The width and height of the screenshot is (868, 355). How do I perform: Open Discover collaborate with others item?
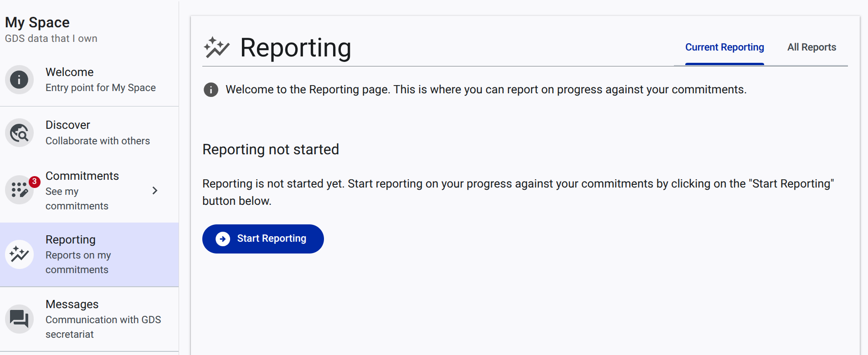[89, 133]
